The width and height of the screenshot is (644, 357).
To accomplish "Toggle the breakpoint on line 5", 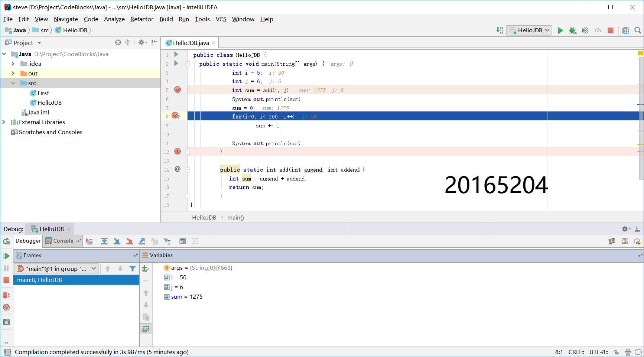I will [178, 90].
